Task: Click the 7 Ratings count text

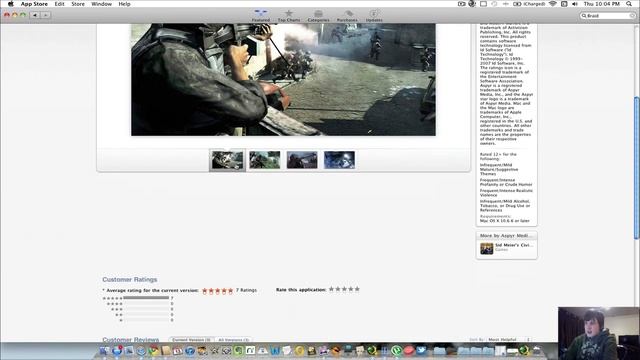Action: point(247,290)
